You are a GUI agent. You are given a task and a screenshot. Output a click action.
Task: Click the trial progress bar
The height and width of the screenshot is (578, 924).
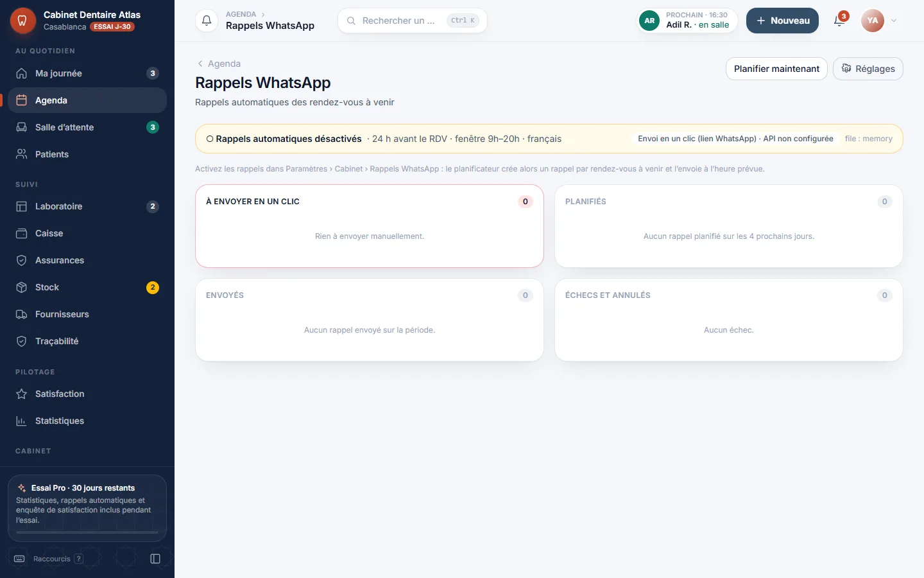tap(87, 532)
